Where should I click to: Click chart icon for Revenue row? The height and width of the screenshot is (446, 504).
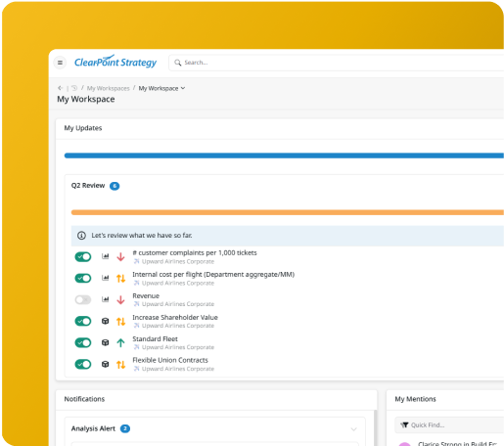pyautogui.click(x=105, y=299)
